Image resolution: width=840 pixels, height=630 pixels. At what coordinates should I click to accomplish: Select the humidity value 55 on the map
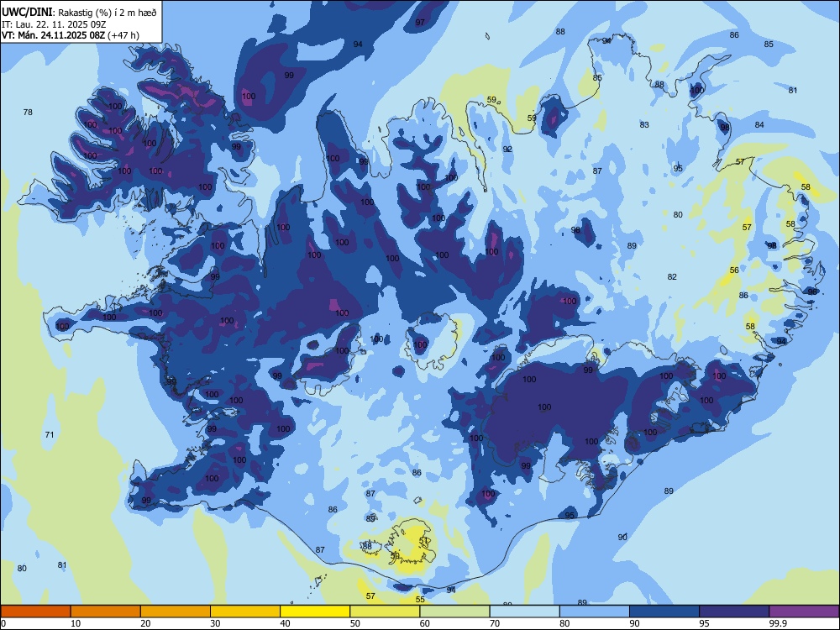[420, 600]
